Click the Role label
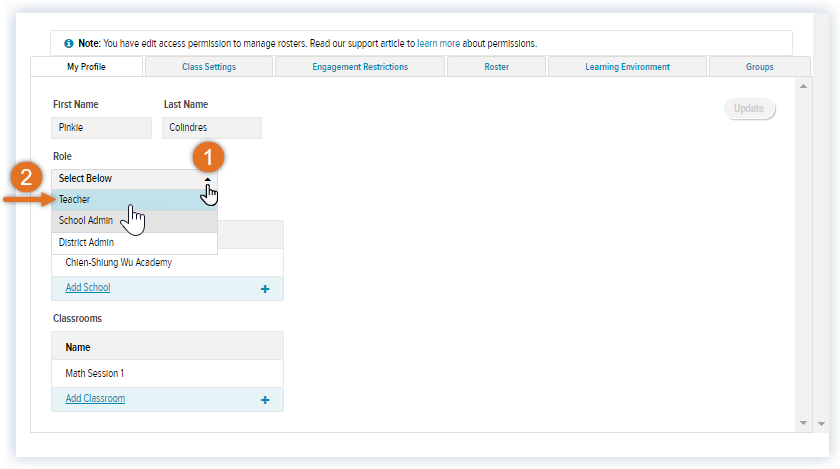 [62, 157]
